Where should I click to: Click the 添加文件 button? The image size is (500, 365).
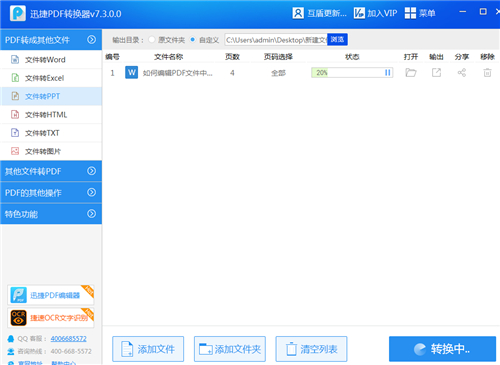(148, 349)
